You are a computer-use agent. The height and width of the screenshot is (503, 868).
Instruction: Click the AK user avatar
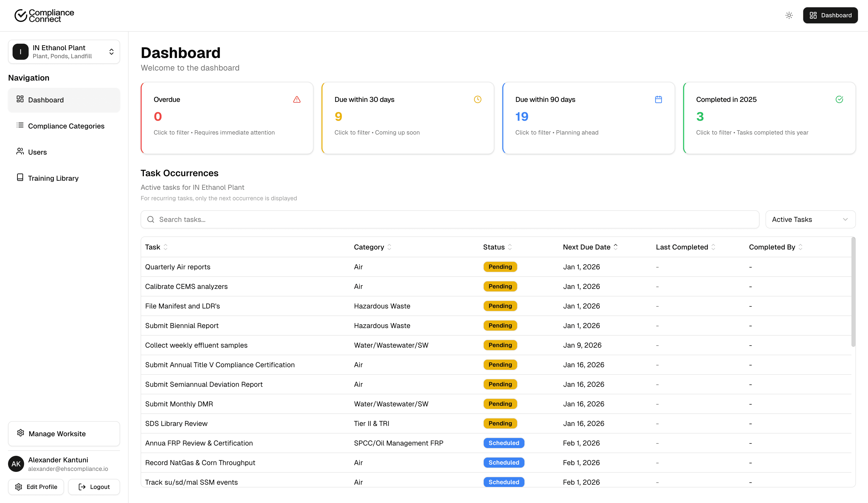16,464
